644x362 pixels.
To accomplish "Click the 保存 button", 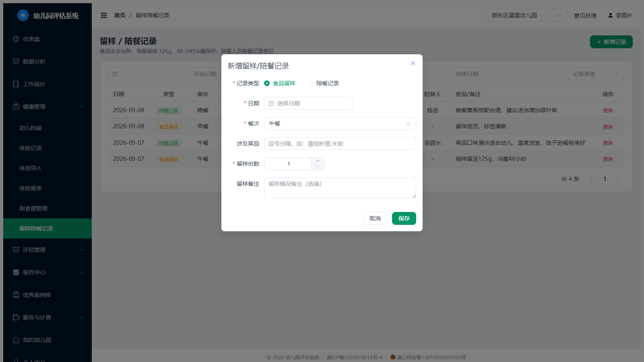I will click(x=404, y=218).
